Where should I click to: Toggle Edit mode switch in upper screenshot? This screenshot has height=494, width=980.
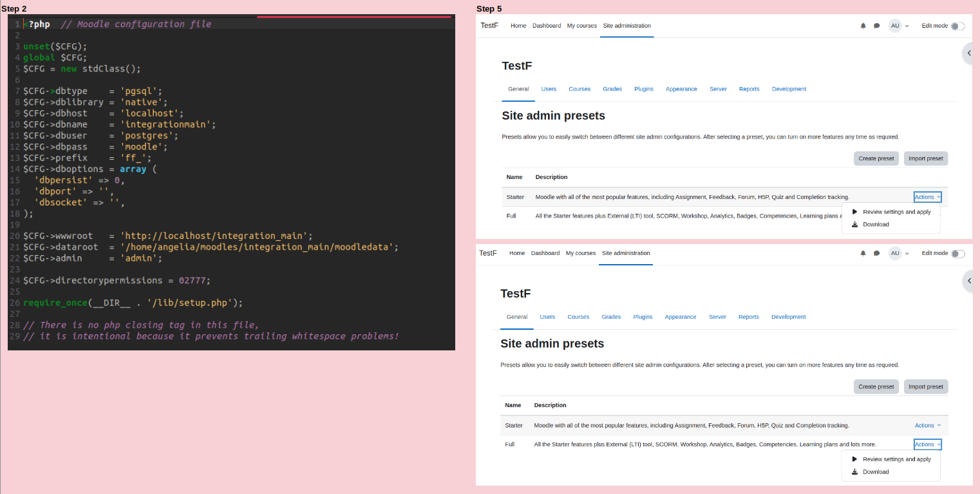click(957, 26)
